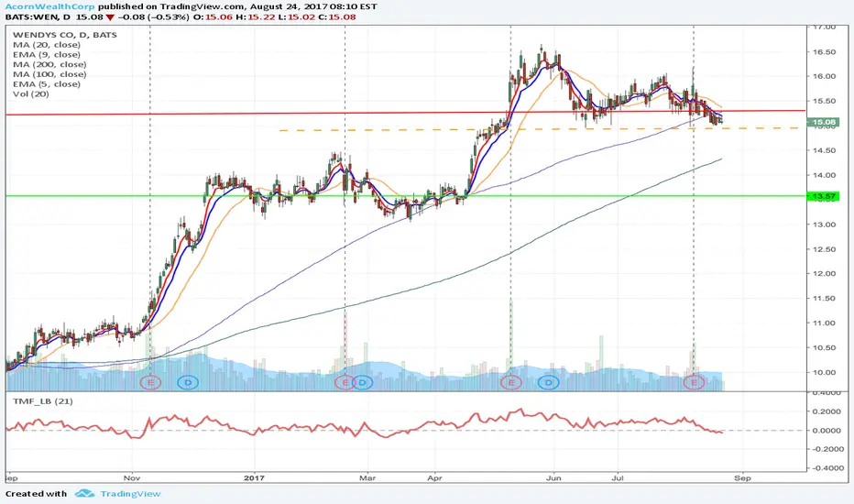Select the red horizontal resistance line
The image size is (854, 504).
point(406,113)
